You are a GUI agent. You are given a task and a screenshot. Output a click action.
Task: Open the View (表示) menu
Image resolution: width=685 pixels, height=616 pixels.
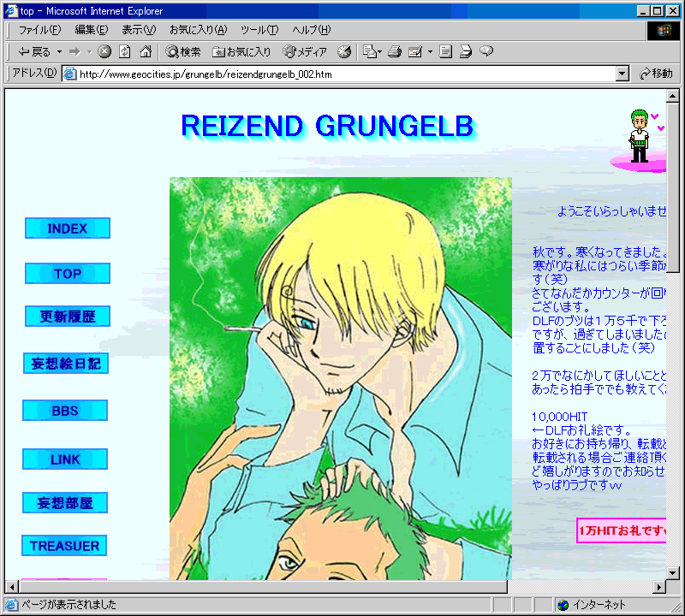[139, 30]
